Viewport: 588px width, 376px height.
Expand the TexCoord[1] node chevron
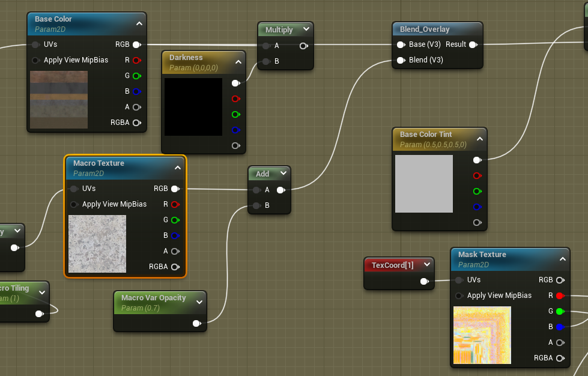[x=427, y=265]
